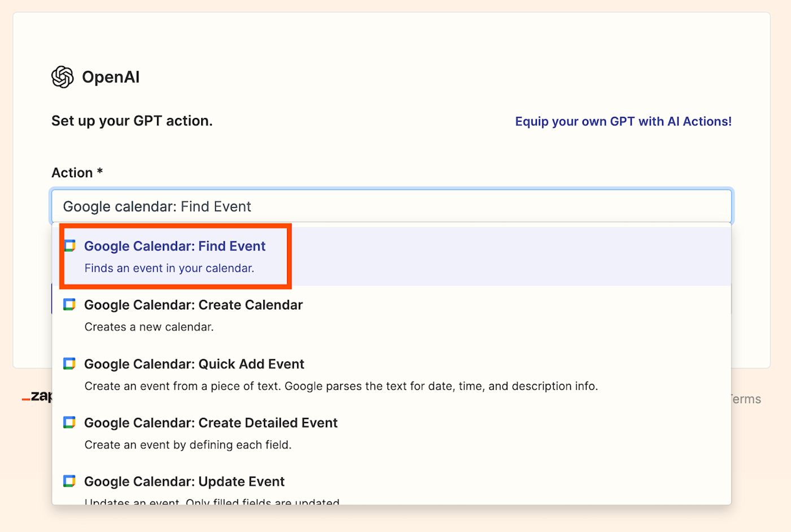Viewport: 791px width, 532px height.
Task: Click the Quick Add Event description about parsing text
Action: [341, 386]
